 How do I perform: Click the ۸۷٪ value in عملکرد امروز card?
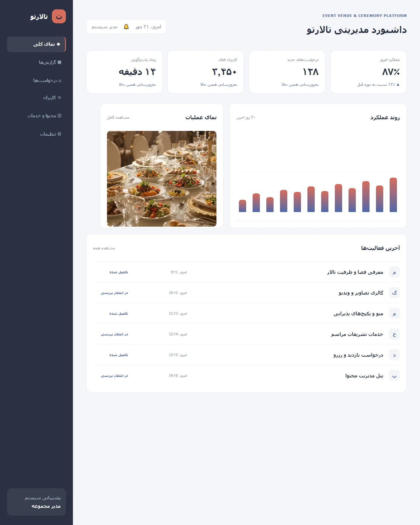391,72
